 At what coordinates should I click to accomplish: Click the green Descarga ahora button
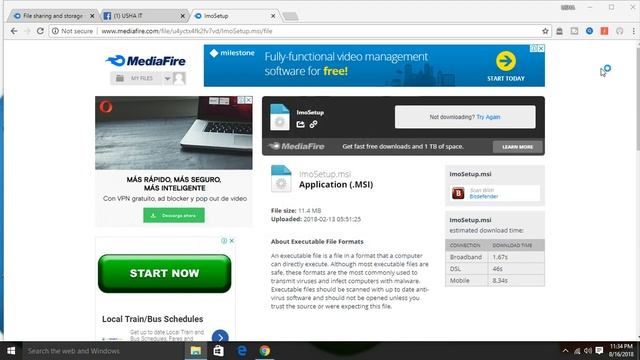tap(174, 215)
